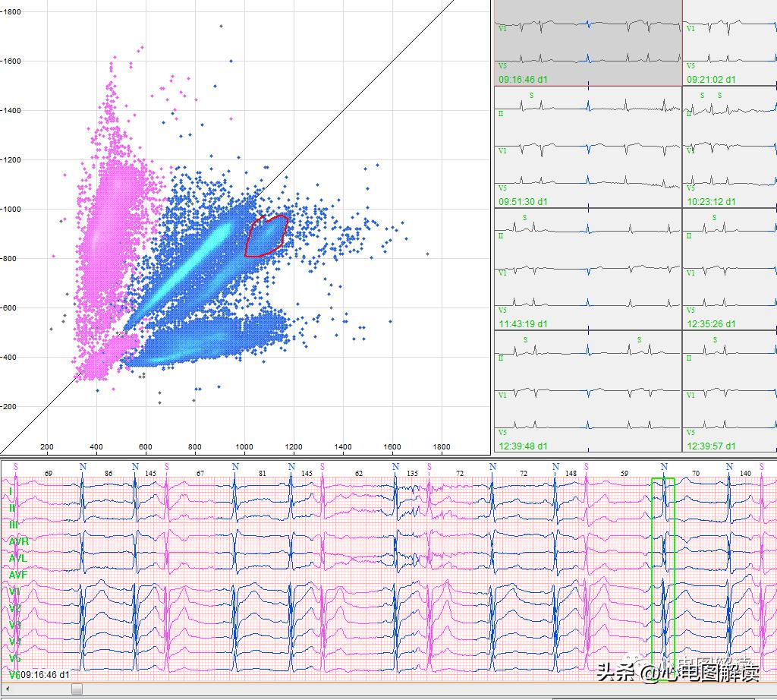
Task: Choose the 12:35:26 d1 strip thumbnail
Action: 729,269
